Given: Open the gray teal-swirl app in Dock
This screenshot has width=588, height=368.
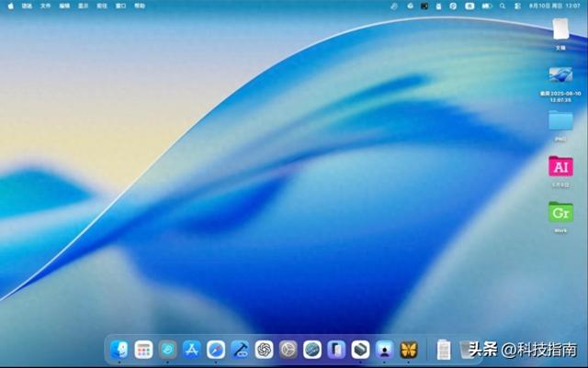Looking at the screenshot, I should [x=167, y=350].
